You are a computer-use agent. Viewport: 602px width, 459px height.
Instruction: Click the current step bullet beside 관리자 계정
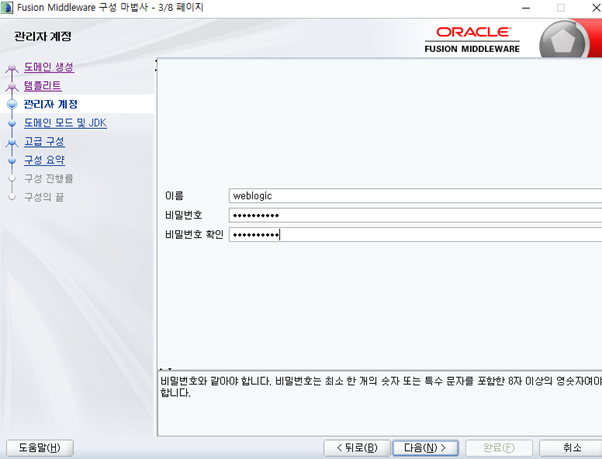[12, 104]
